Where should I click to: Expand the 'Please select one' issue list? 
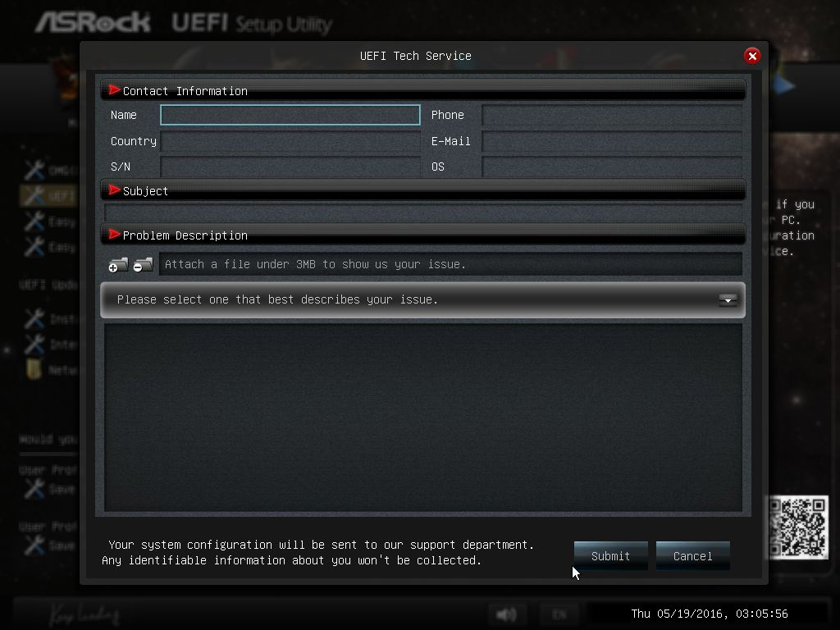(x=422, y=300)
